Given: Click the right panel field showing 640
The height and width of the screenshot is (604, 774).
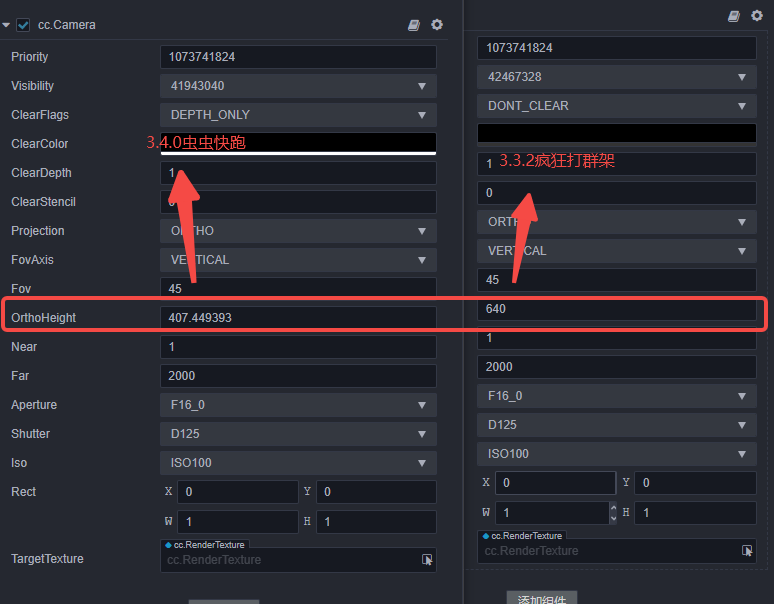Looking at the screenshot, I should tap(617, 309).
